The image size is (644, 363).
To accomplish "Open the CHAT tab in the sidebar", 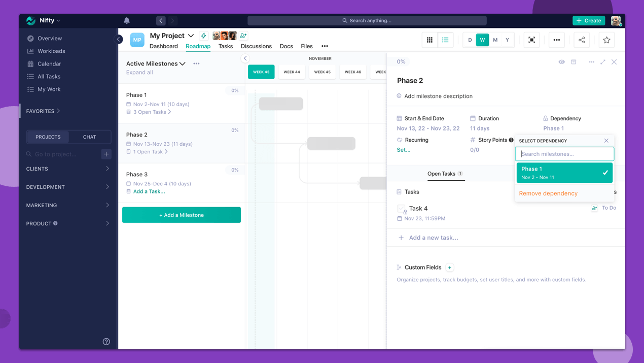I will click(89, 137).
